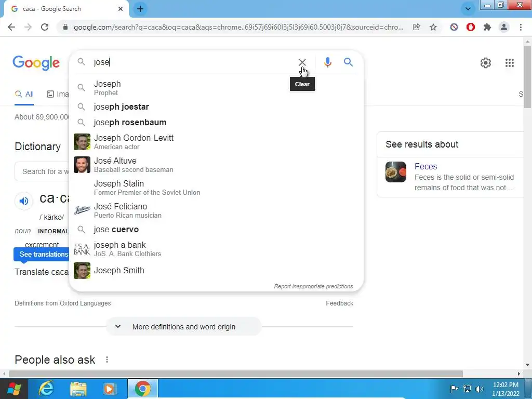Select the Joseph Prophet suggestion

pos(216,87)
